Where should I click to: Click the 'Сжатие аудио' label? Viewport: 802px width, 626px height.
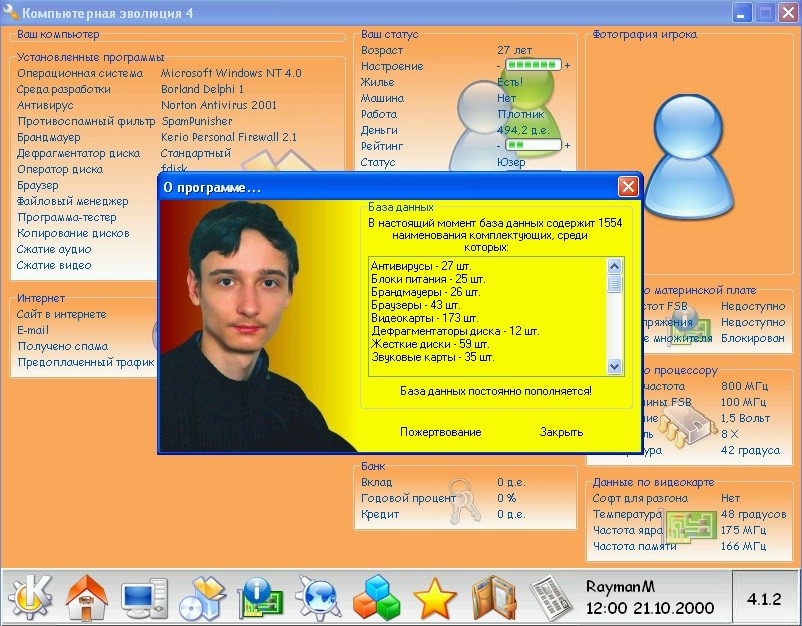(54, 250)
